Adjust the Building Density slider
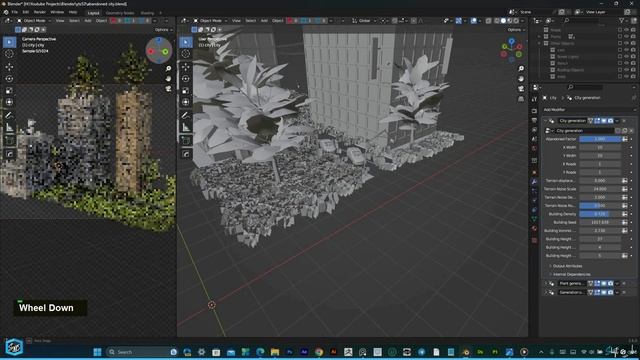Screen dimensions: 640x360 pyautogui.click(x=600, y=214)
